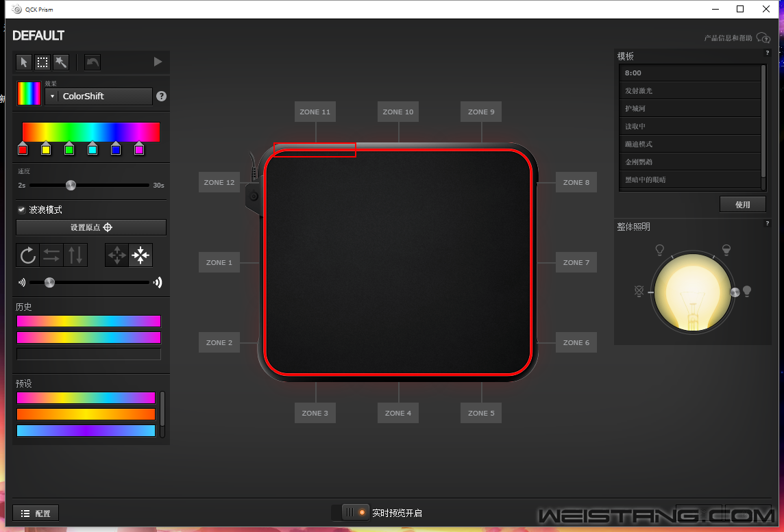Select the 读取中 template
Image resolution: width=784 pixels, height=532 pixels.
click(690, 127)
